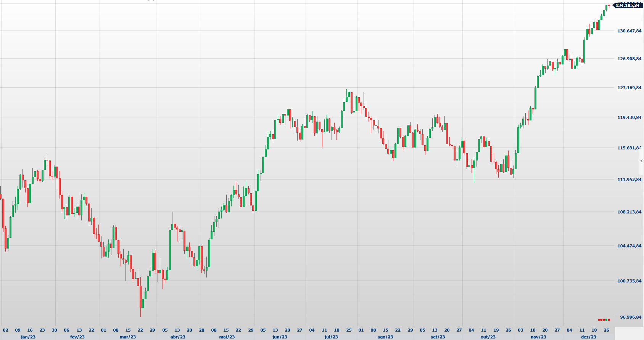Click the ago/23 month label
Viewport: 644px width, 340px height.
click(x=385, y=337)
